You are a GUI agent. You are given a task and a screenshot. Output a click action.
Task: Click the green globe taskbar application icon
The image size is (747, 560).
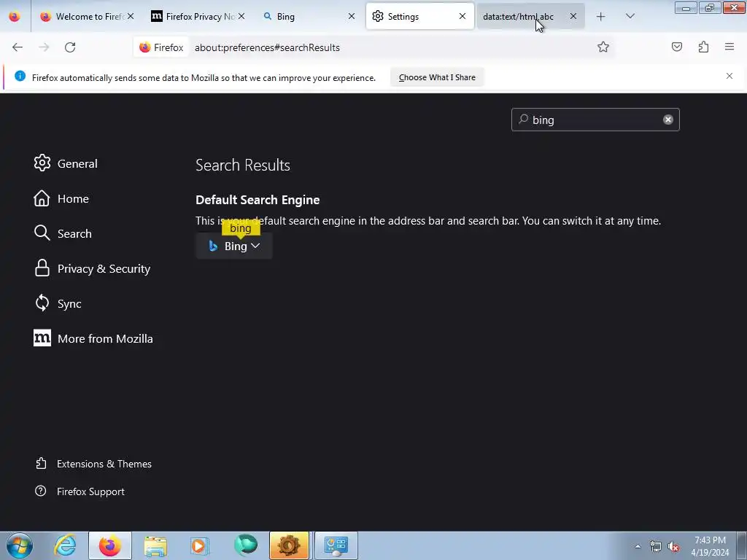[x=245, y=545]
